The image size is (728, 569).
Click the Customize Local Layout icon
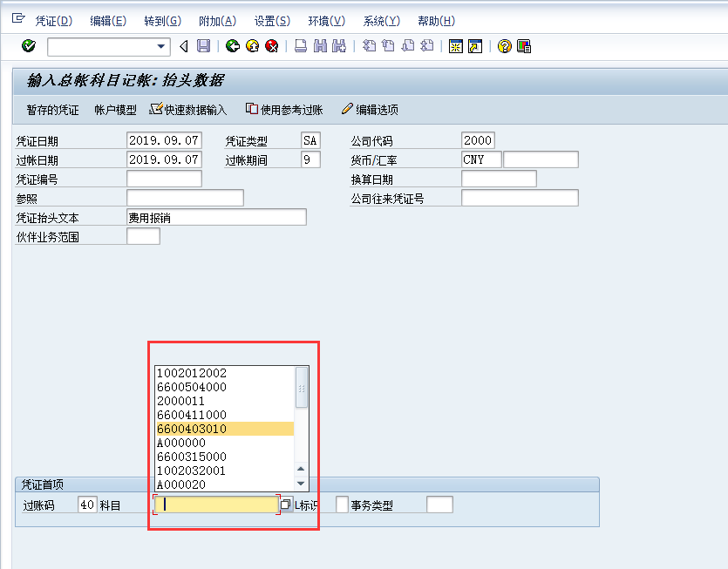[x=524, y=46]
